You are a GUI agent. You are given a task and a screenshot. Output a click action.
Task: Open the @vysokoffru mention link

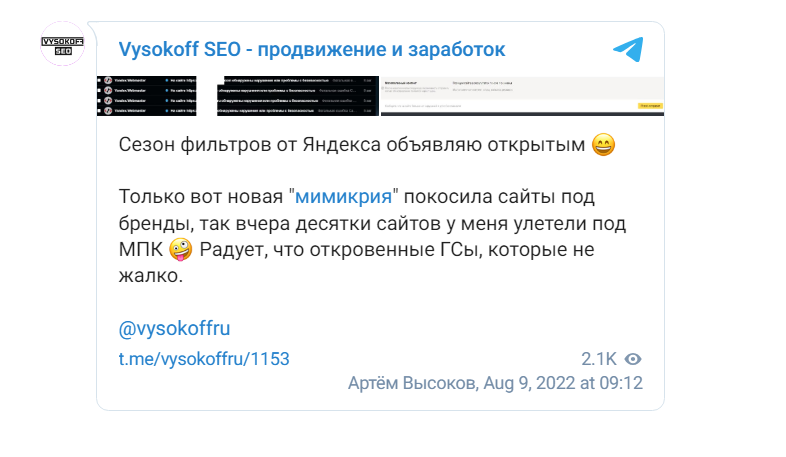[175, 328]
